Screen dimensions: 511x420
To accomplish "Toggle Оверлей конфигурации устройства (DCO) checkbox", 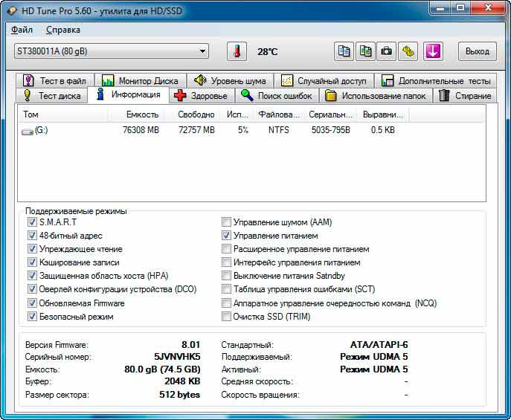I will click(x=32, y=289).
